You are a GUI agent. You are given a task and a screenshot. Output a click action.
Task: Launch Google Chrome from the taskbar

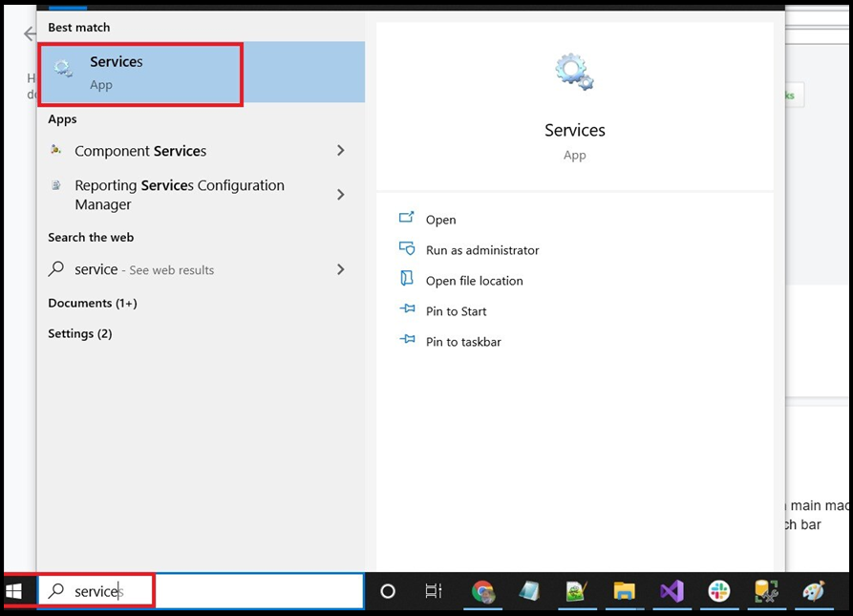click(x=482, y=591)
